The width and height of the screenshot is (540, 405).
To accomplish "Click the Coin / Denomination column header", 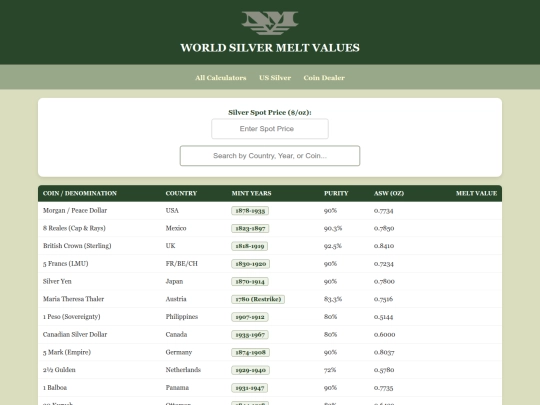I will (80, 193).
